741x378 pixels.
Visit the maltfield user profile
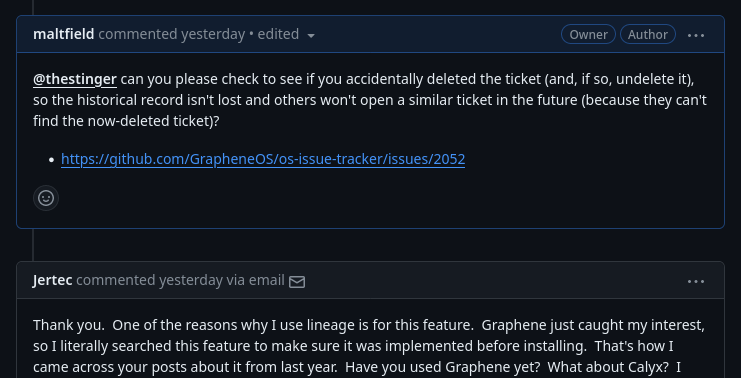(x=64, y=34)
